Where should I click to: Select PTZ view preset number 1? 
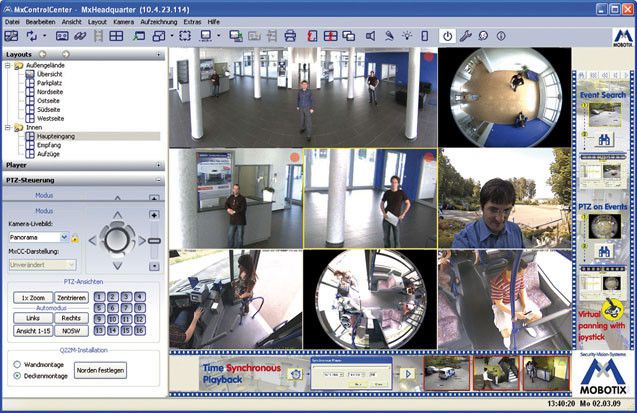pos(99,296)
